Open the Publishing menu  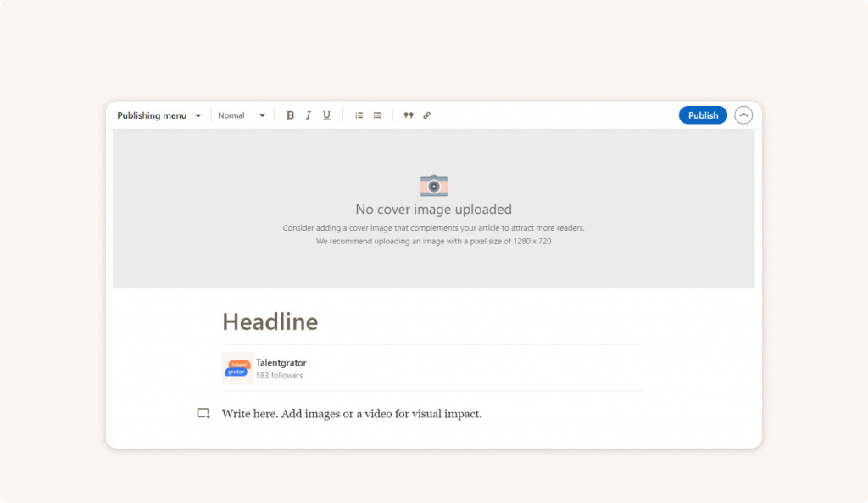pyautogui.click(x=159, y=115)
